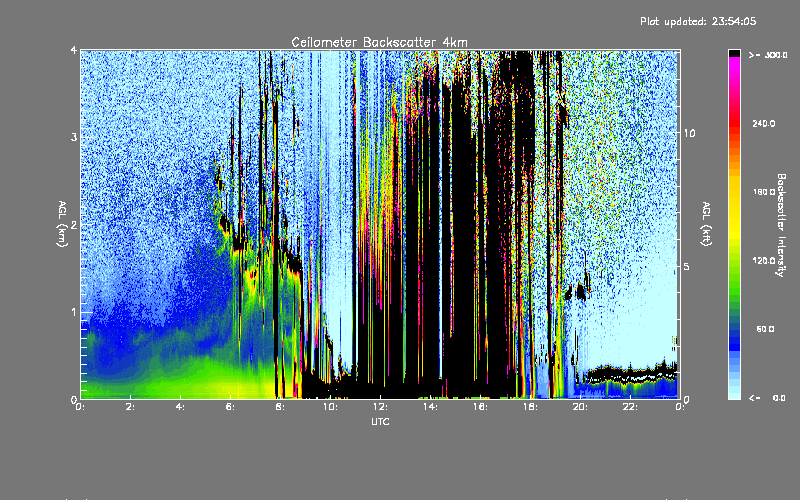Click the 2: tick on the UTC axis

tap(131, 407)
